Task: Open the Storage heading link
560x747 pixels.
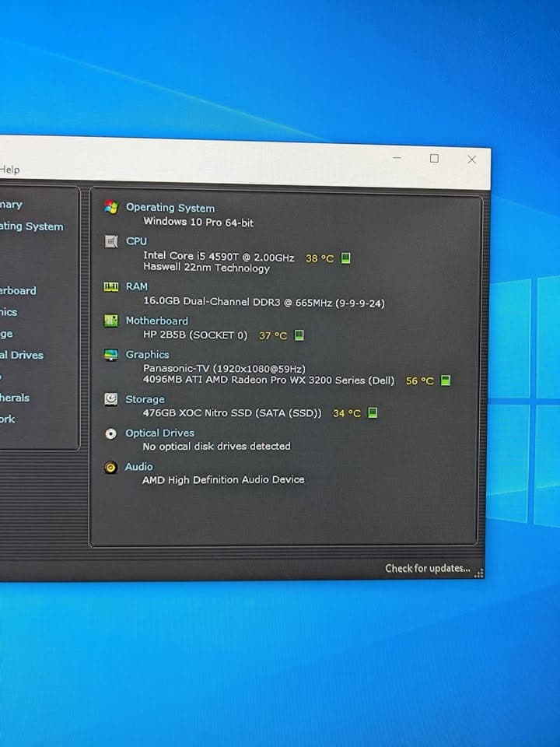Action: tap(145, 399)
